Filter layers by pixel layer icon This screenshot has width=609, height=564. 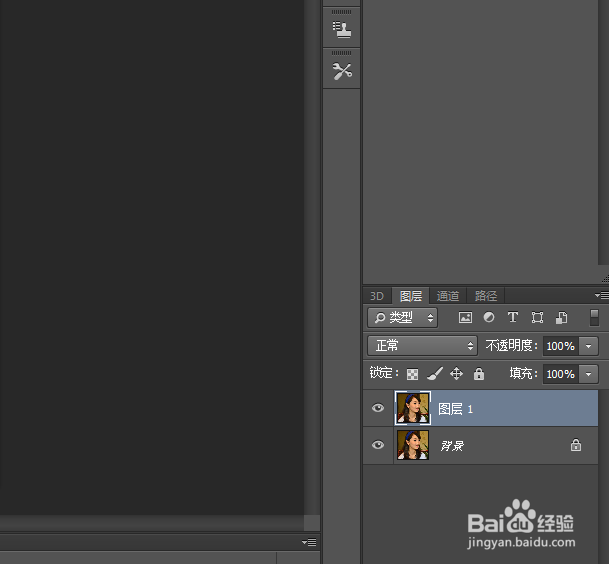[x=465, y=317]
